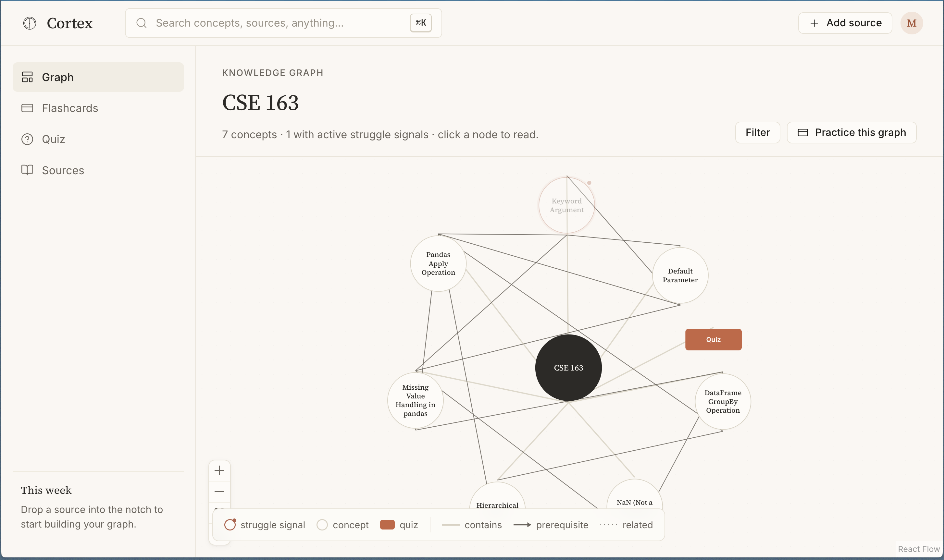The height and width of the screenshot is (560, 944).
Task: Open the Pandas Apply Operation node
Action: point(438,263)
